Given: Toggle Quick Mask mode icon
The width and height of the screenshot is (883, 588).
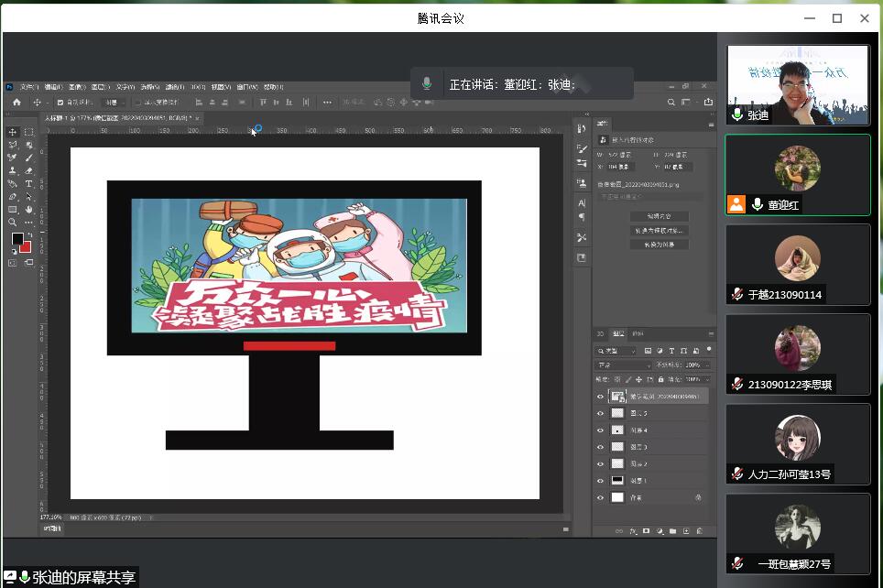Looking at the screenshot, I should [x=13, y=263].
